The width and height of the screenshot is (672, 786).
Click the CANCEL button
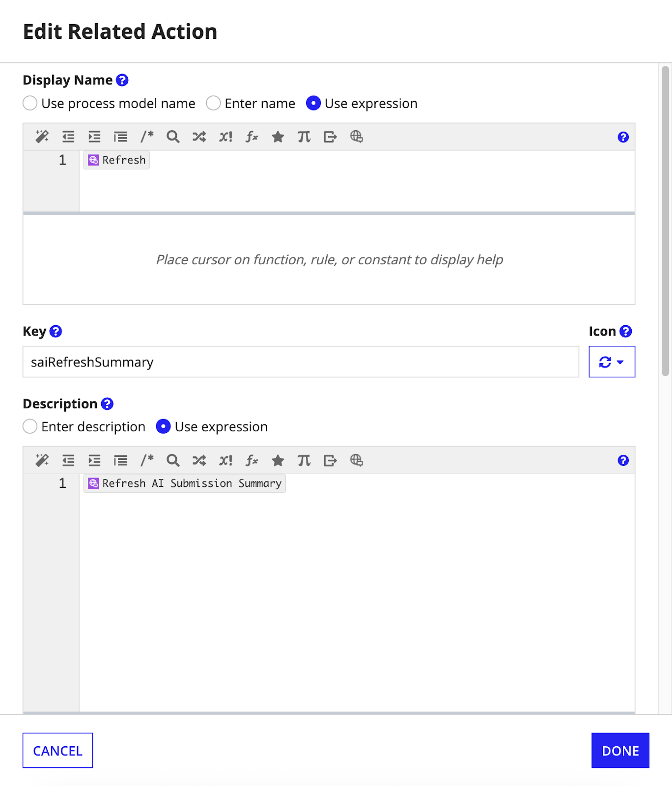(x=57, y=751)
